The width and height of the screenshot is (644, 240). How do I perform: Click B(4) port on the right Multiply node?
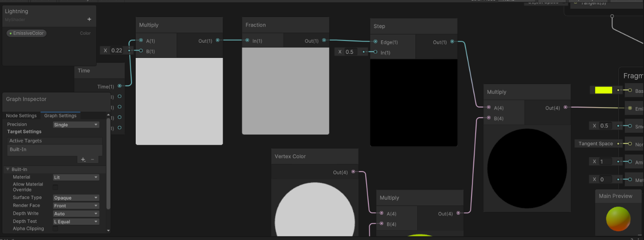tap(489, 118)
